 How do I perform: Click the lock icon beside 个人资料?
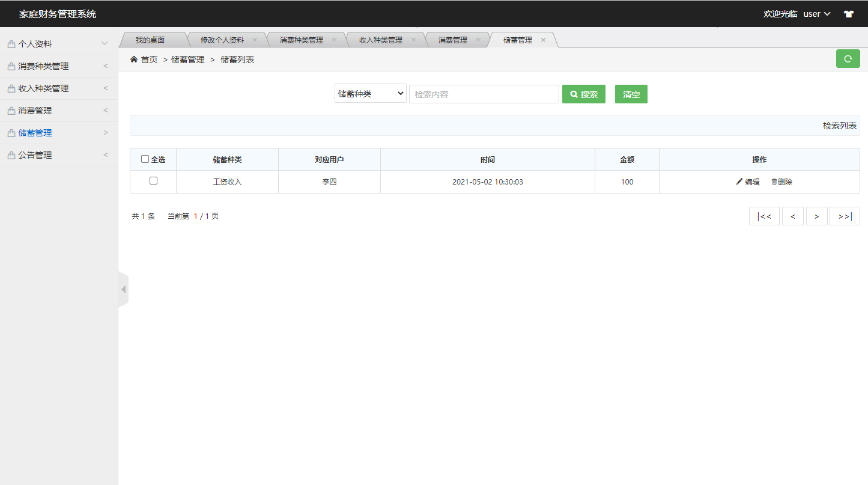(x=10, y=43)
